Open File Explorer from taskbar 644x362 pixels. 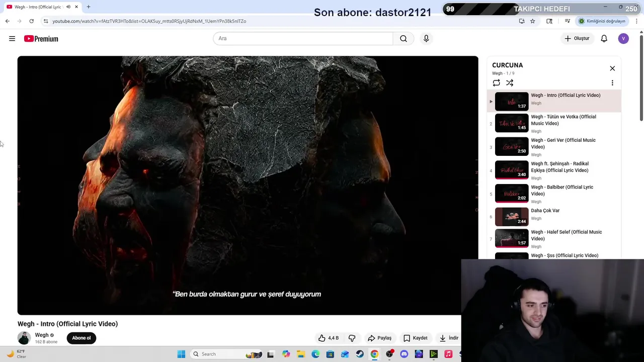point(301,354)
